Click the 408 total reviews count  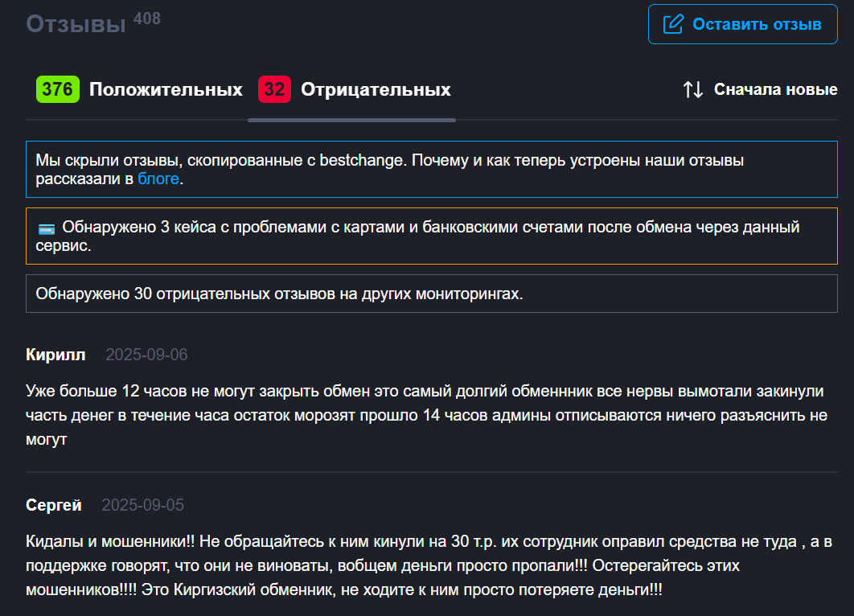point(147,18)
